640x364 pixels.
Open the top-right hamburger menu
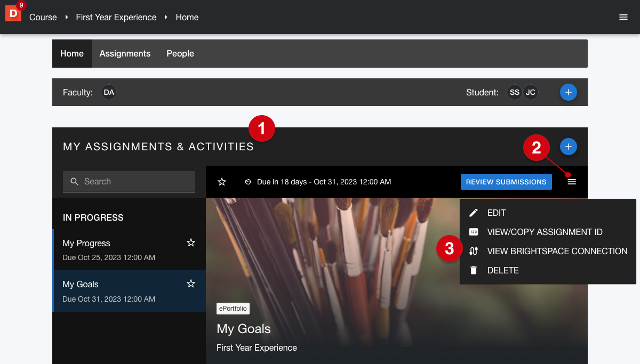623,17
